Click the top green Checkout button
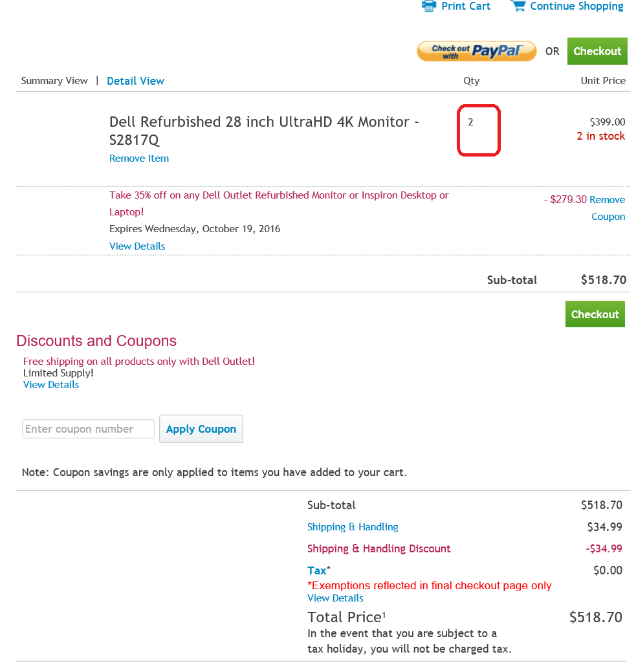Viewport: 636px width, 672px height. 597,51
